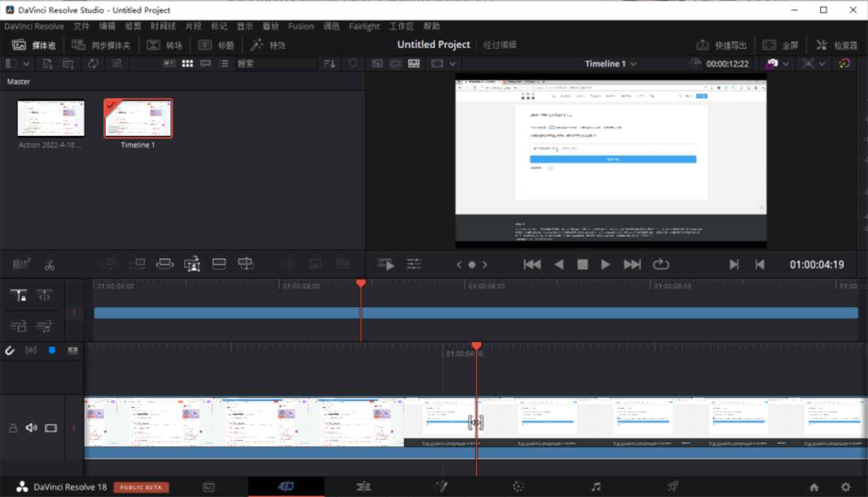
Task: Select the Action 2022-4-18 clip thumbnail
Action: 51,118
